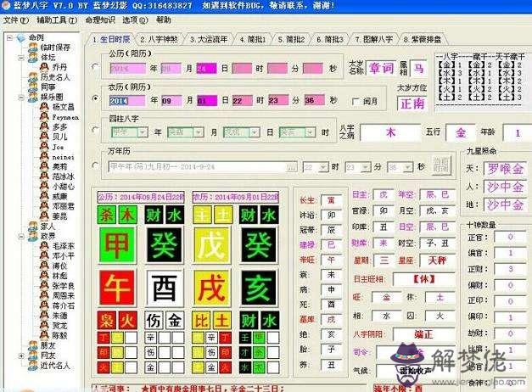
Task: Click the white 酉 earthly branch tile
Action: click(x=165, y=288)
